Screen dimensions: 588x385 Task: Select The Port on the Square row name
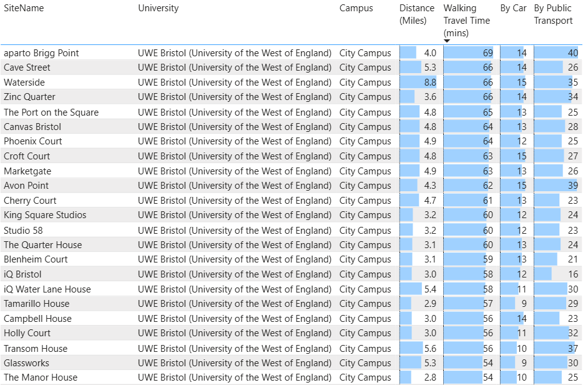pos(51,112)
